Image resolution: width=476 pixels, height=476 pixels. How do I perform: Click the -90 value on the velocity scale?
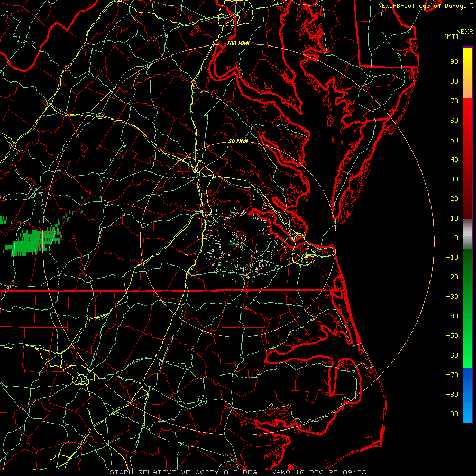pyautogui.click(x=452, y=414)
